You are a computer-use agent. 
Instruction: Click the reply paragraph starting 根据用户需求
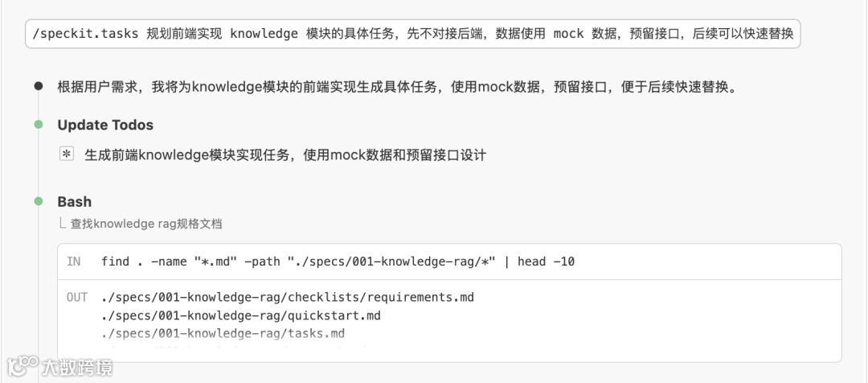397,86
